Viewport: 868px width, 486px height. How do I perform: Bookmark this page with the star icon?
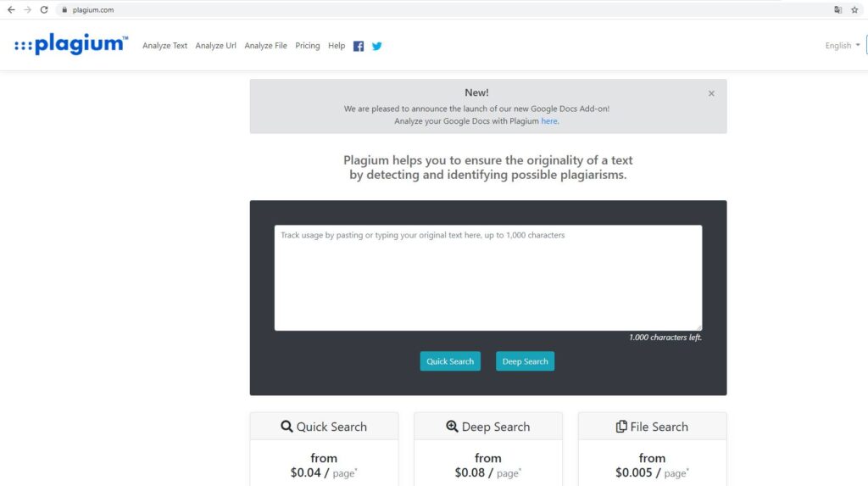tap(854, 10)
